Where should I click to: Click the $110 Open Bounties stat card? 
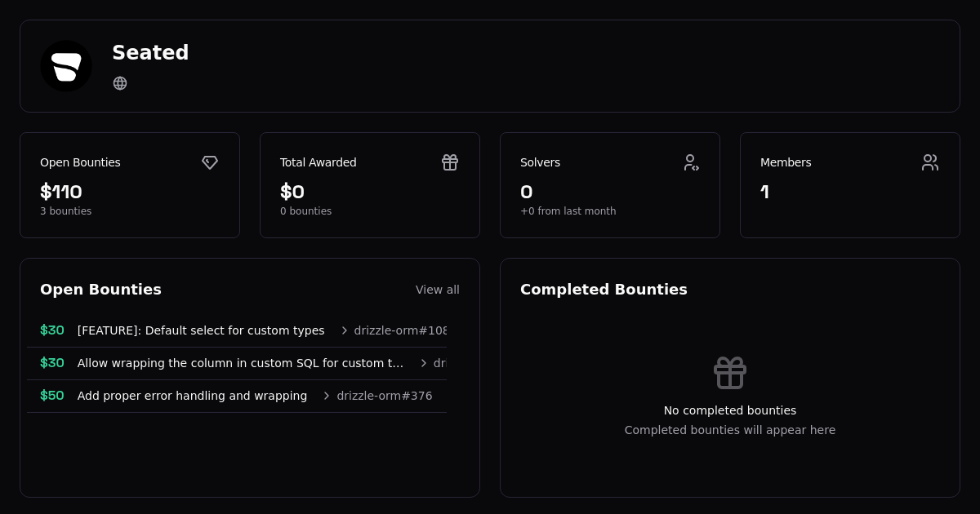point(130,193)
